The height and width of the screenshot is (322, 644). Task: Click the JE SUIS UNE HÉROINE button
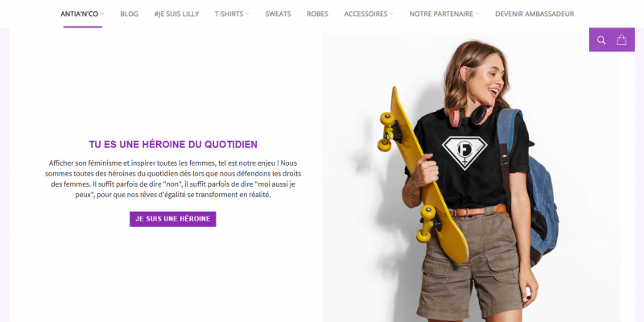click(x=173, y=219)
